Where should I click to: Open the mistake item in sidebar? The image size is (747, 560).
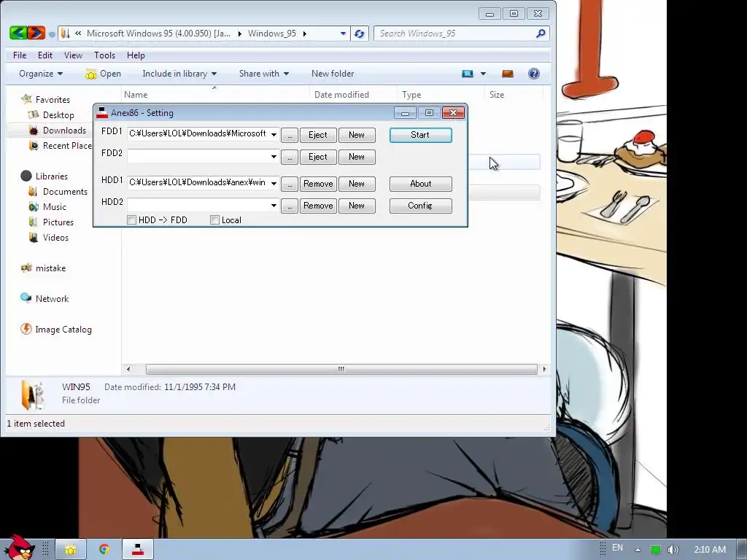[x=43, y=268]
